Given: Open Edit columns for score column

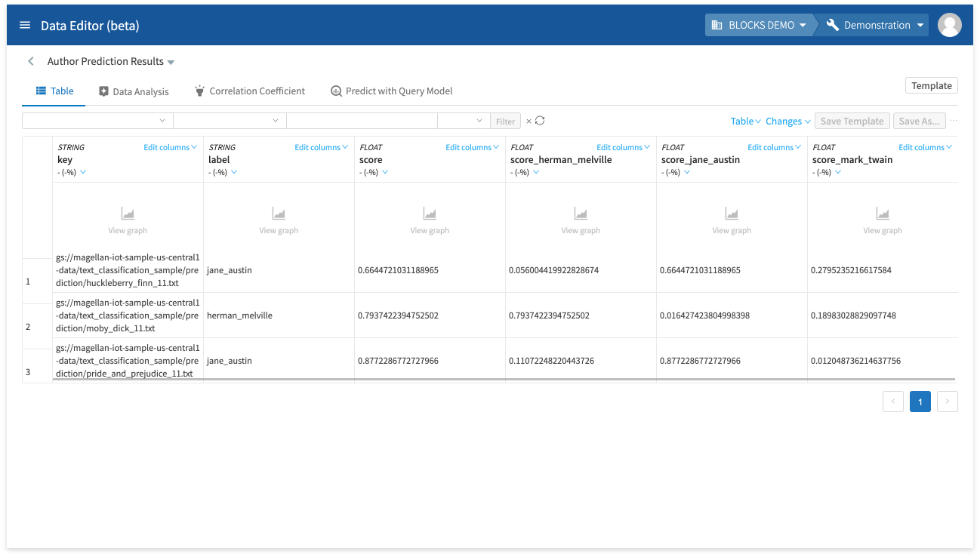Looking at the screenshot, I should coord(472,147).
